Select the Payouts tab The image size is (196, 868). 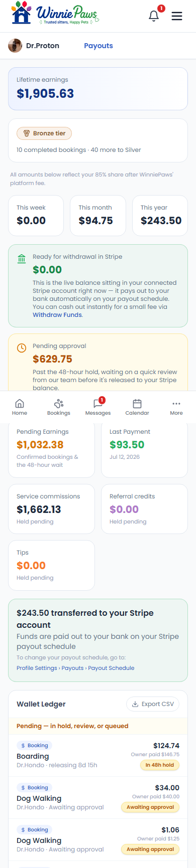[99, 46]
